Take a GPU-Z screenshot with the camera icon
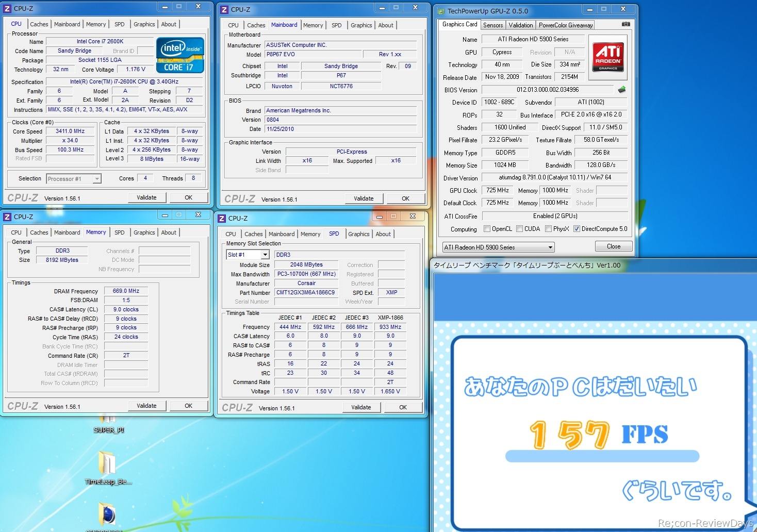Image resolution: width=757 pixels, height=532 pixels. click(x=626, y=24)
